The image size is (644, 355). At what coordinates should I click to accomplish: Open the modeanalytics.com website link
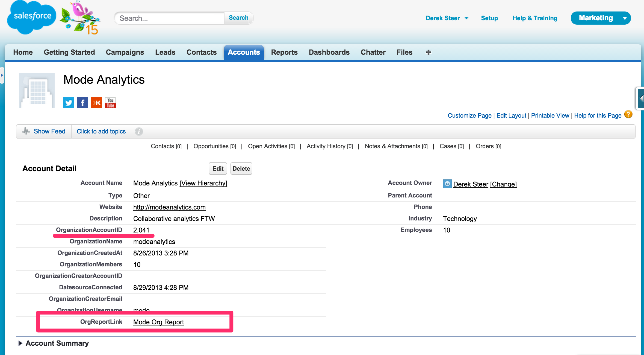click(x=169, y=207)
